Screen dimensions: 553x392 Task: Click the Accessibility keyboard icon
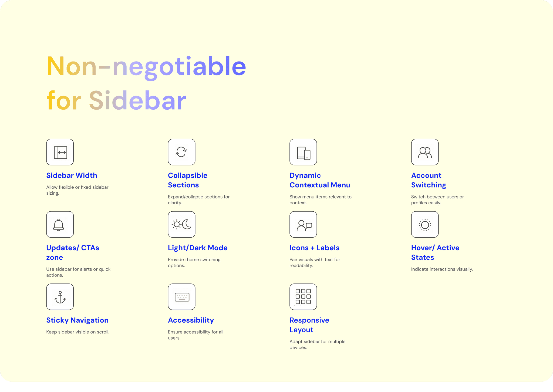(181, 297)
